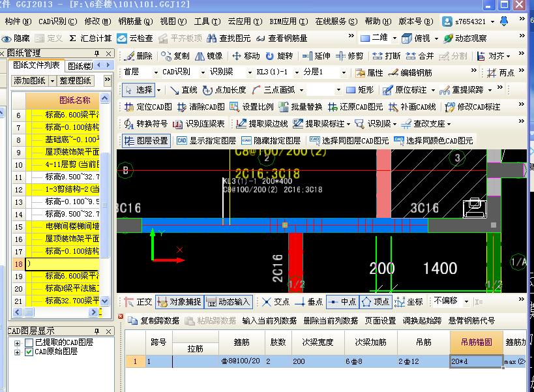
Task: Toggle 对象捕捉 object snap
Action: (179, 302)
